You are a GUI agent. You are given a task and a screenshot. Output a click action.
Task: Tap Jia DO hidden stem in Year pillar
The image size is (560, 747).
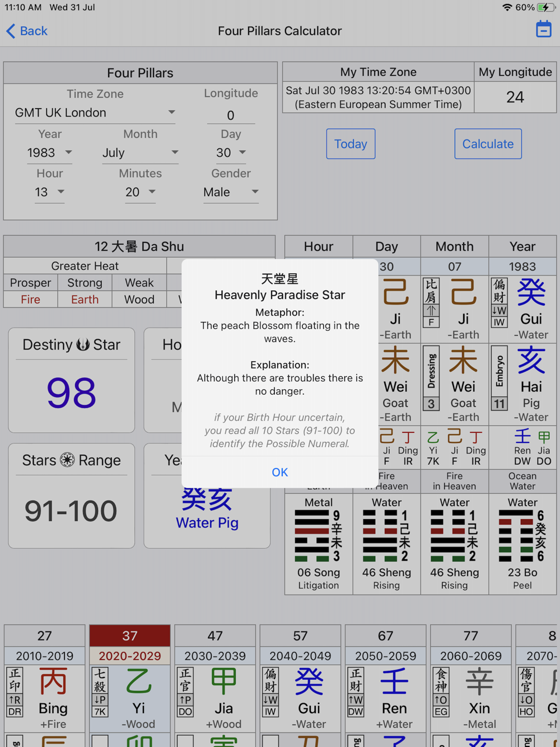coord(544,447)
